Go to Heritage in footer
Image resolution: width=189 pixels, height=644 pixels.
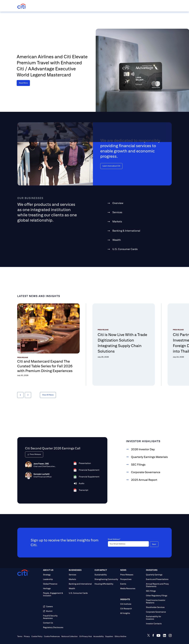[x=47, y=589]
